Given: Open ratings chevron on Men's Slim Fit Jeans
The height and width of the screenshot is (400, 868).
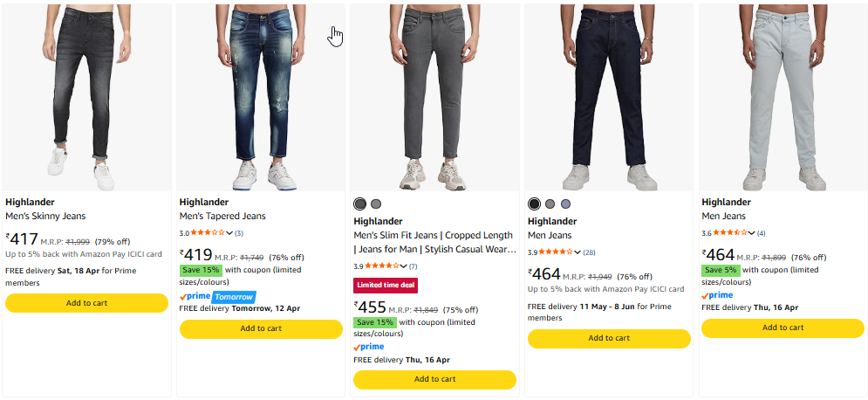Looking at the screenshot, I should [403, 266].
